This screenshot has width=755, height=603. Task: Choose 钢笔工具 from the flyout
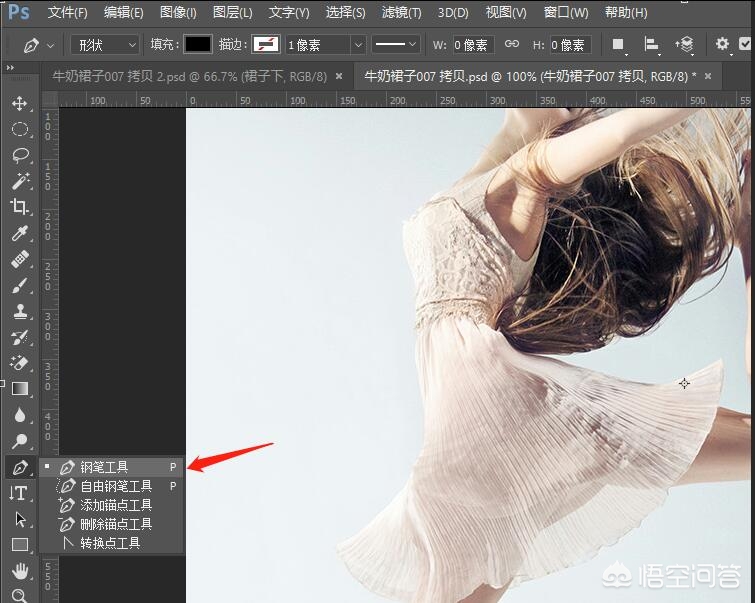[112, 467]
